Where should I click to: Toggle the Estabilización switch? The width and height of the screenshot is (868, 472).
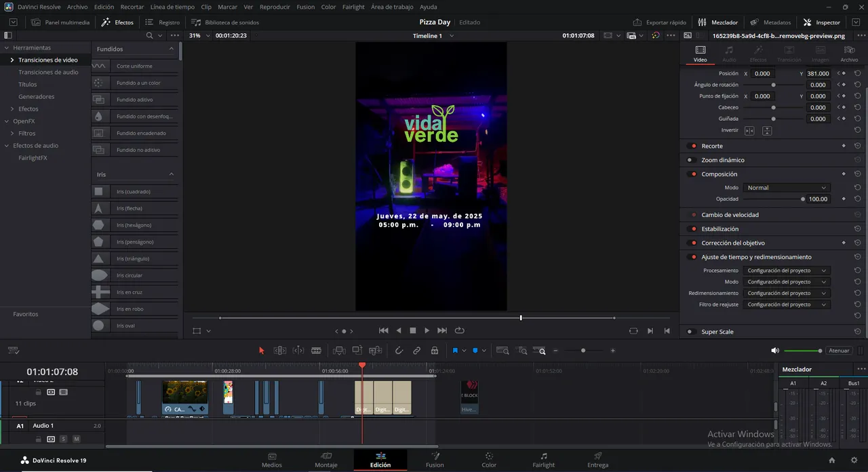[692, 229]
